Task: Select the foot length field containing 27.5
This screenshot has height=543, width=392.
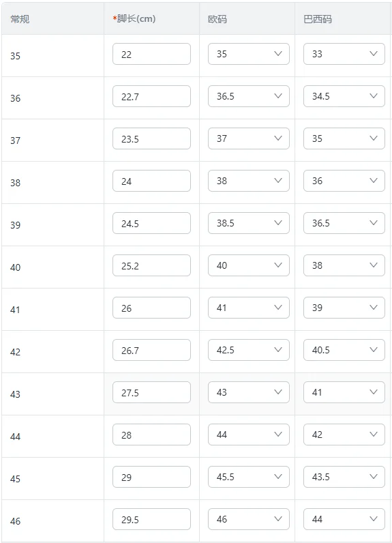Action: pyautogui.click(x=151, y=392)
